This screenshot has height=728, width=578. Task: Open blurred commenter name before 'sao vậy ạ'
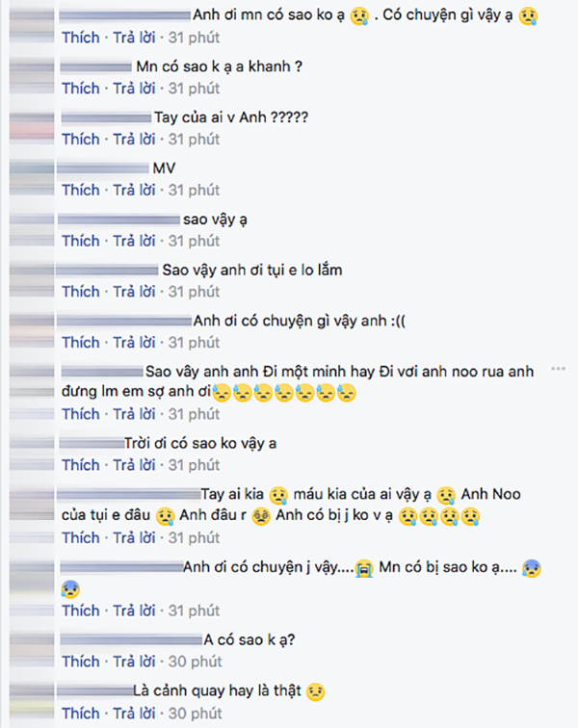(118, 220)
